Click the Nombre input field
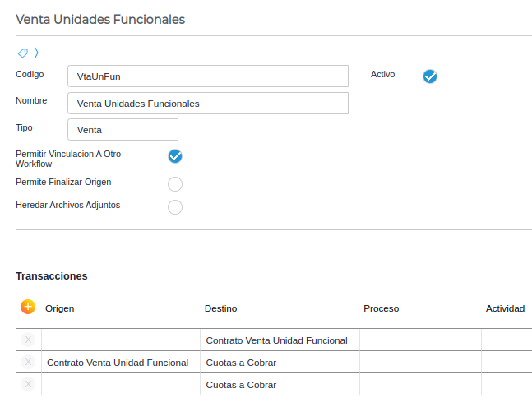 point(207,104)
